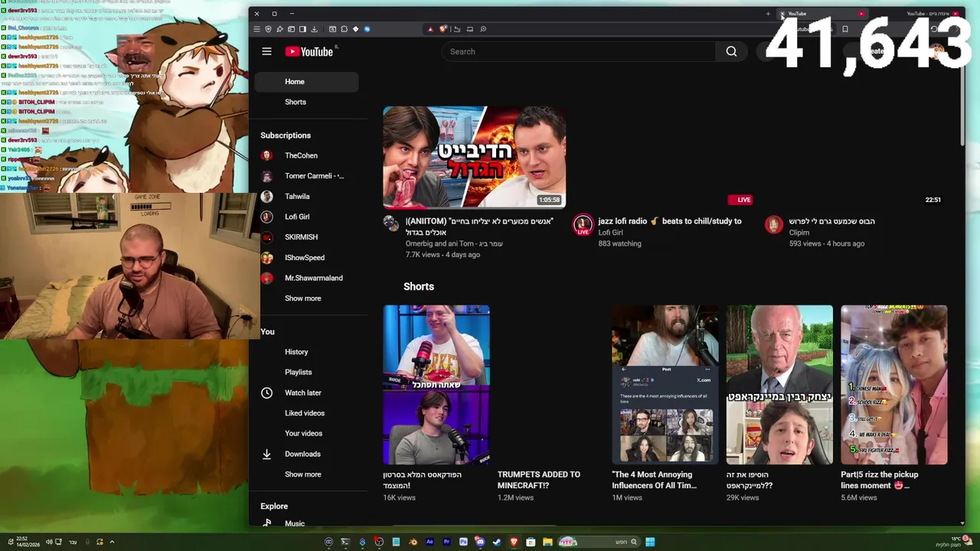Screen dimensions: 980x551
Task: Open the Brave Shields lion icon
Action: point(443,29)
